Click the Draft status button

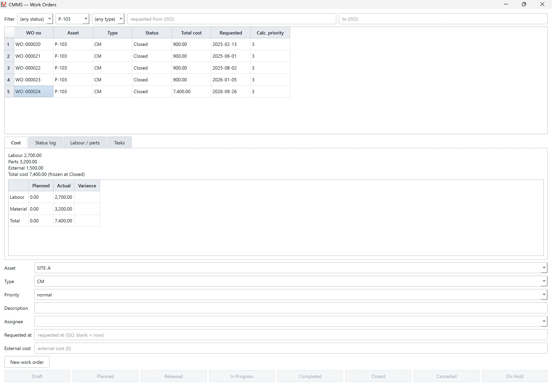tap(37, 376)
